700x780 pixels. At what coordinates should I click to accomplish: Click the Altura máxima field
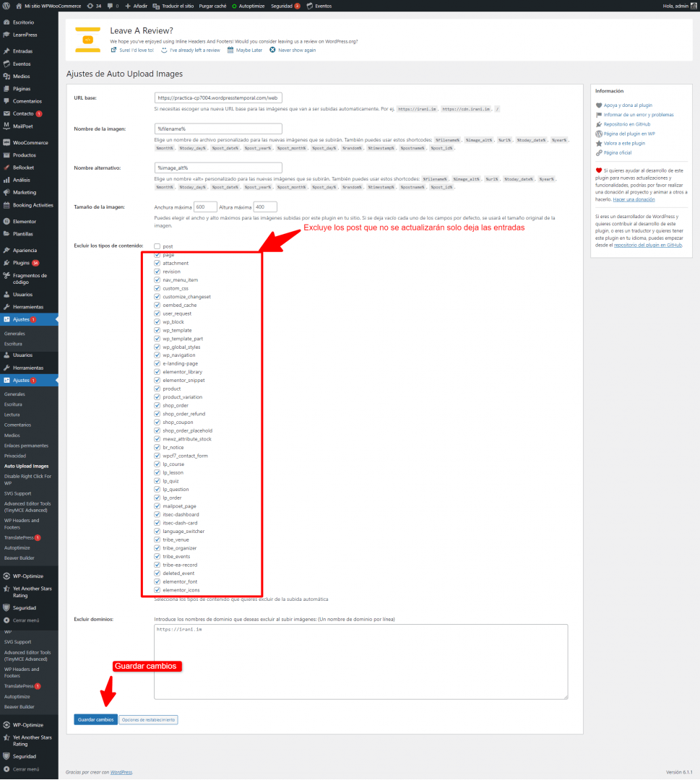(264, 207)
